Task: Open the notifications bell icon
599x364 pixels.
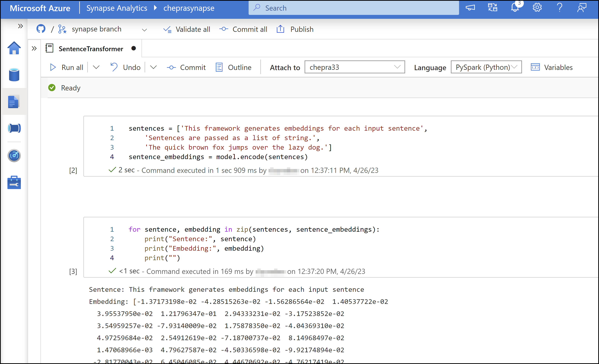Action: coord(515,7)
